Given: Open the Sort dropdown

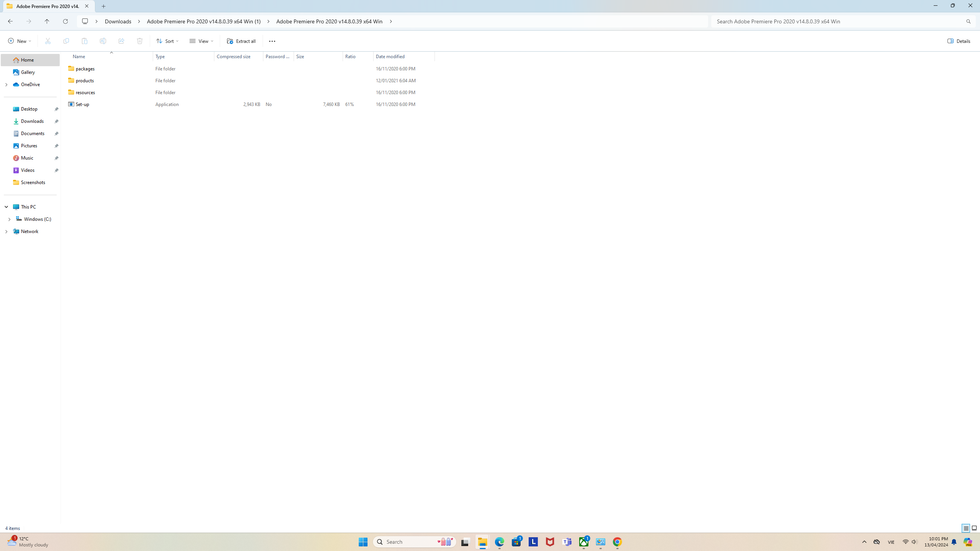Looking at the screenshot, I should 167,41.
